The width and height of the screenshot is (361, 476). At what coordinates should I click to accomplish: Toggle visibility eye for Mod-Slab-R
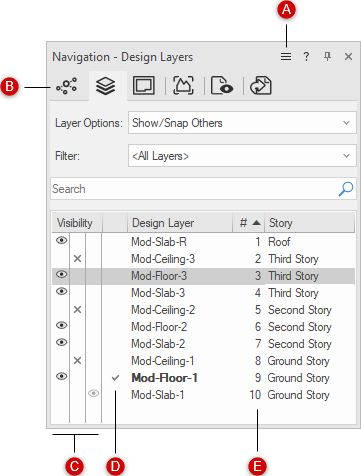point(61,240)
